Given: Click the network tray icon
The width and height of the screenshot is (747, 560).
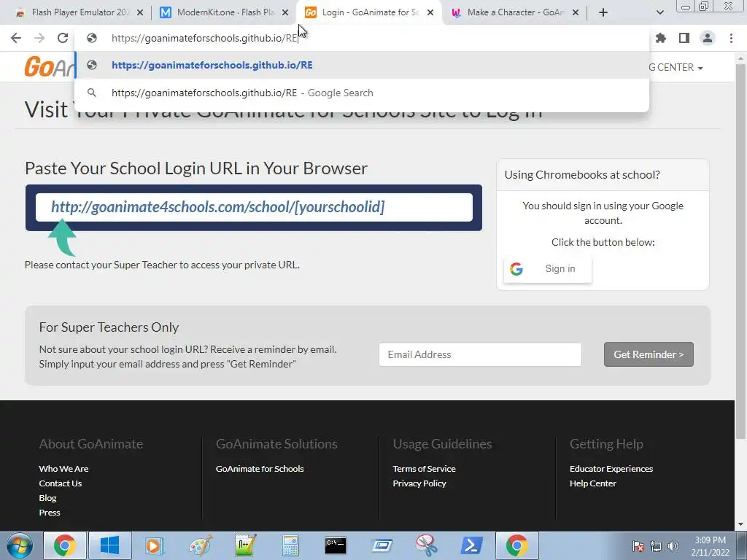Looking at the screenshot, I should [656, 546].
